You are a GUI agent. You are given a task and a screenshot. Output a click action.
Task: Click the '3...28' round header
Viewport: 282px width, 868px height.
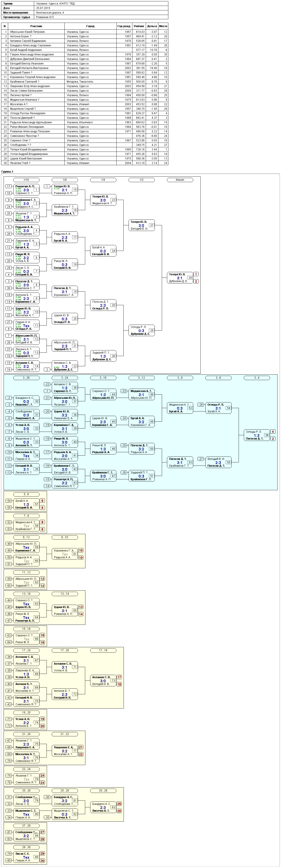26,378
